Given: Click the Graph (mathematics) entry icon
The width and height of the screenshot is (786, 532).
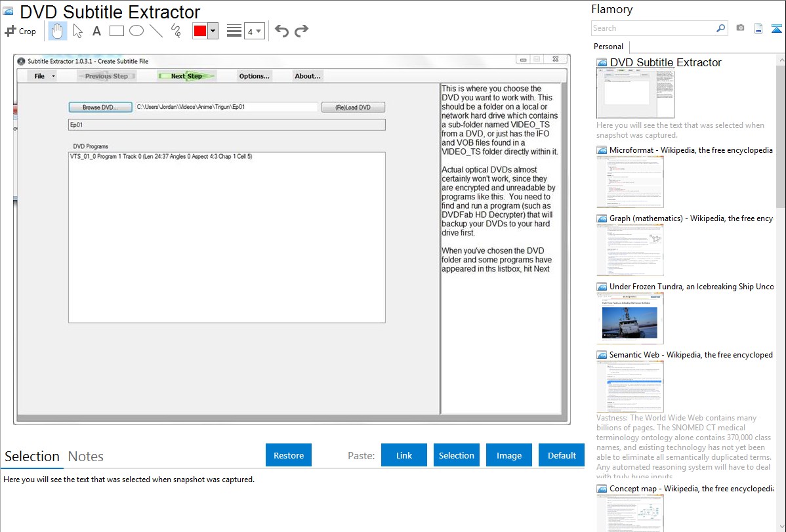Looking at the screenshot, I should click(602, 218).
